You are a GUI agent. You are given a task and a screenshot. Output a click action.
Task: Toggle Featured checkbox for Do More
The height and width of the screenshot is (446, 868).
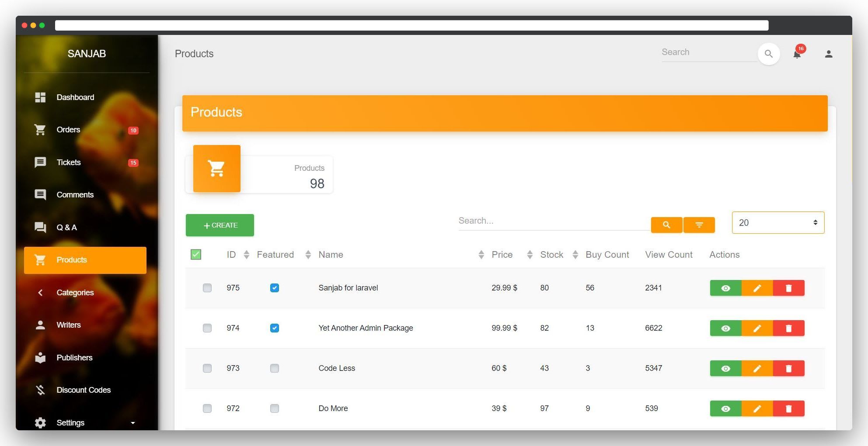275,408
